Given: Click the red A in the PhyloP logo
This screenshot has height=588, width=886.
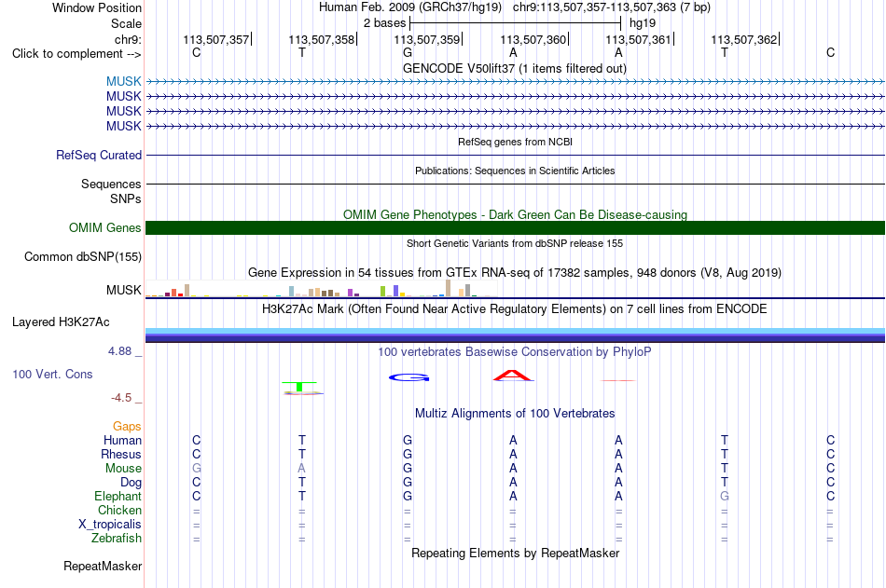Looking at the screenshot, I should click(x=513, y=376).
